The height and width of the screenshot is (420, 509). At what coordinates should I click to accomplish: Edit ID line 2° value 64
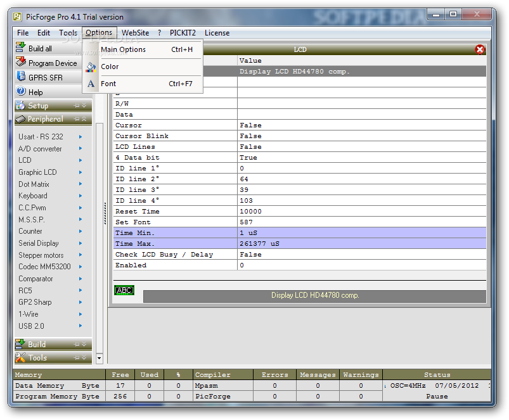[x=361, y=179]
